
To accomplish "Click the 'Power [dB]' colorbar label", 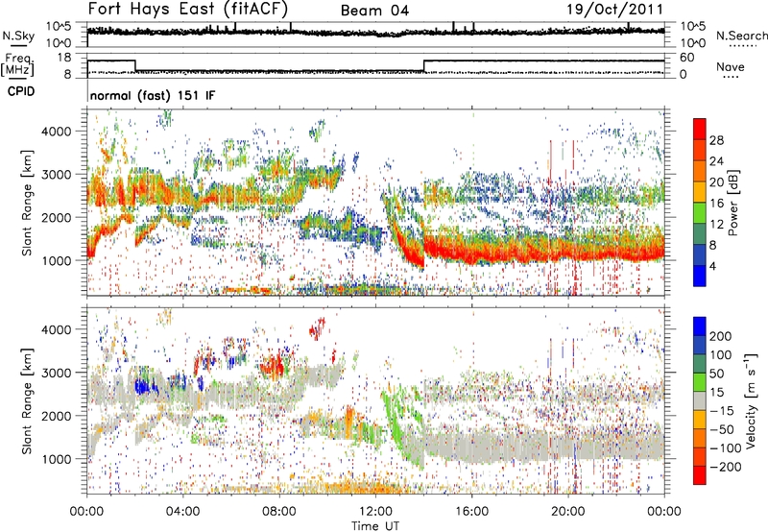I will point(732,203).
